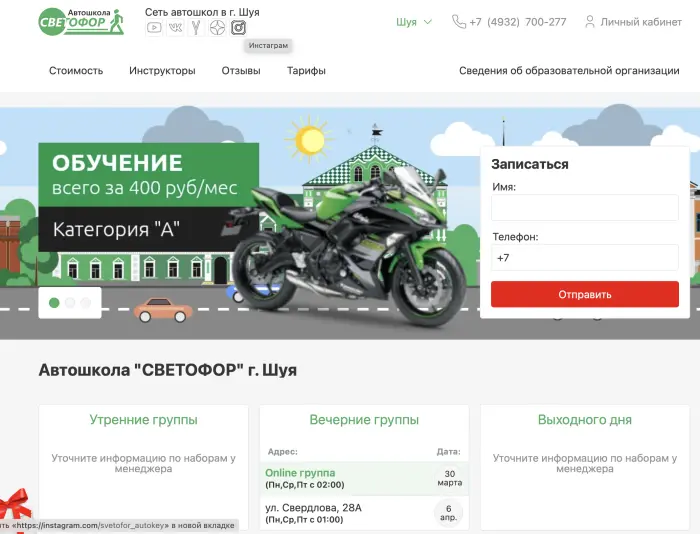This screenshot has width=700, height=534.
Task: Switch to the second banner slide dot
Action: click(x=70, y=303)
